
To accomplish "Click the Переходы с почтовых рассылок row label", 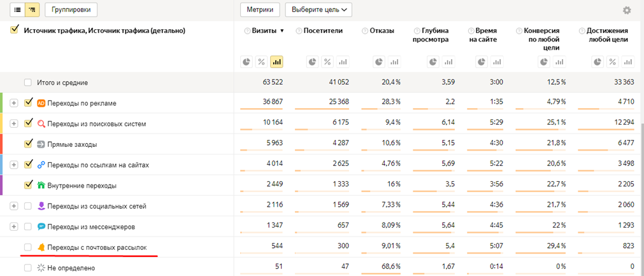I will click(97, 247).
